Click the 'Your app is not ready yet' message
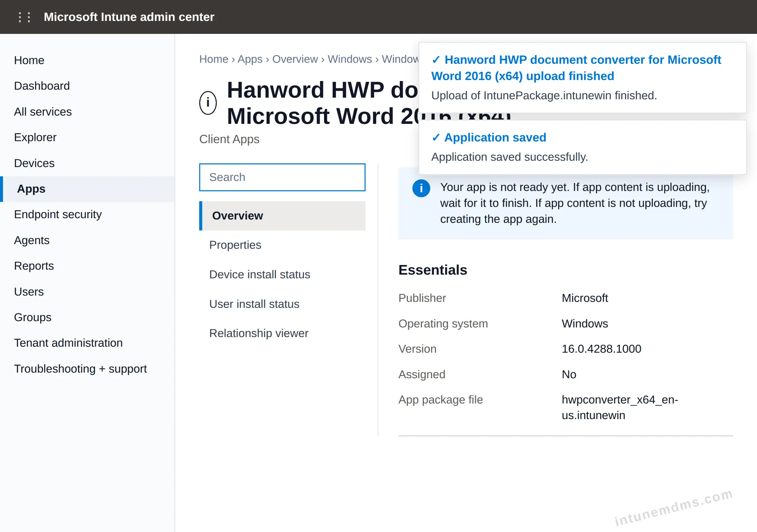Image resolution: width=757 pixels, height=532 pixels. point(575,203)
